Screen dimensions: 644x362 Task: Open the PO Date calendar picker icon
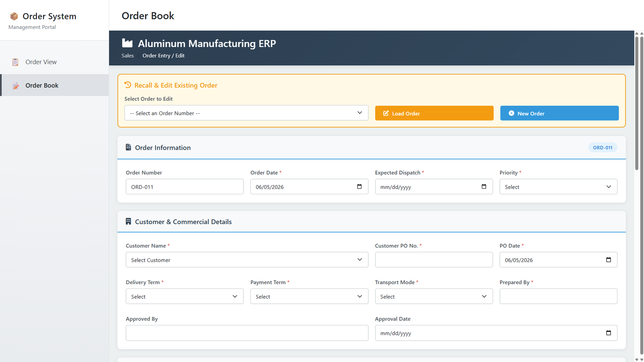(609, 260)
